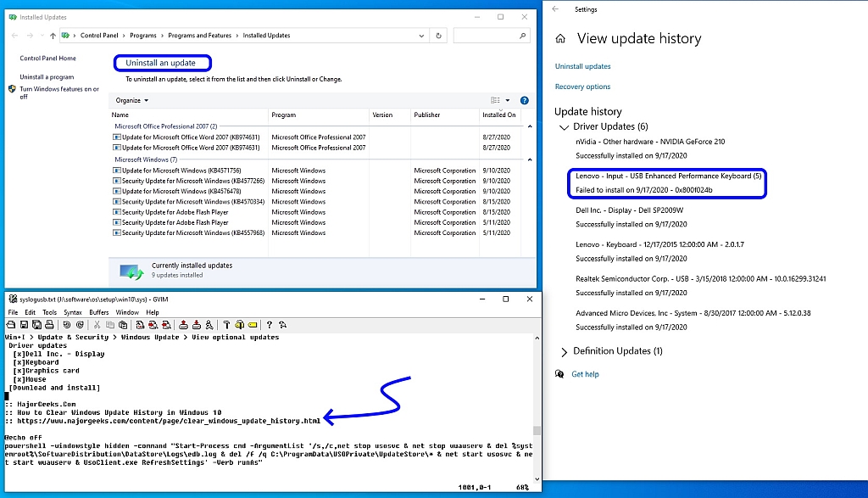Click the refresh icon in Installed Updates address bar
Screen dimensions: 868x498
coord(438,36)
